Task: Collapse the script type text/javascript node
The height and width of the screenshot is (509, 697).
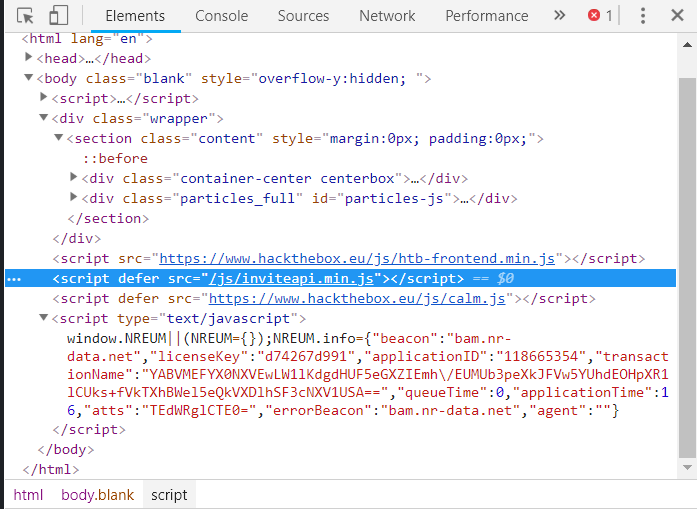Action: [44, 317]
